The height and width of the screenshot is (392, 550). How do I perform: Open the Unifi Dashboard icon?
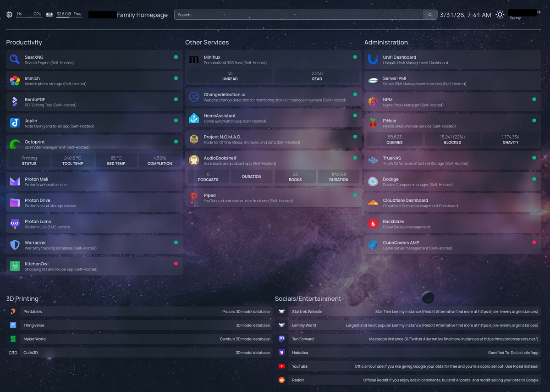pyautogui.click(x=373, y=60)
